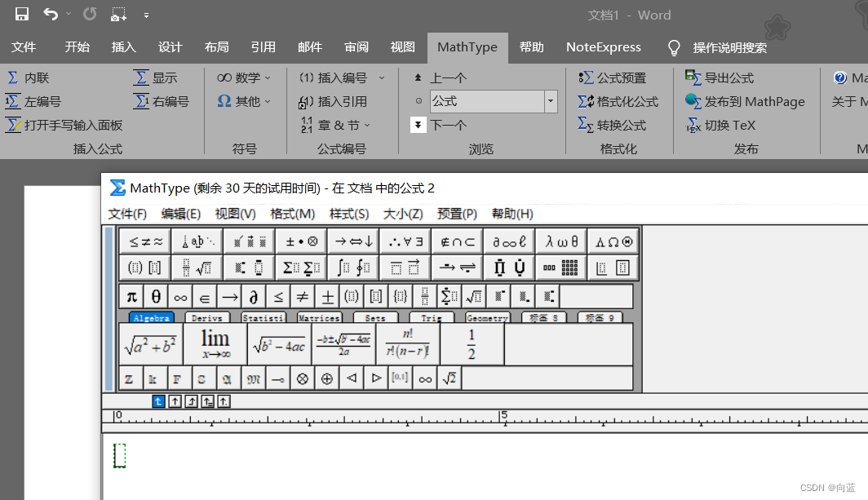Switch to the 插入 ribbon tab
868x500 pixels.
(123, 47)
